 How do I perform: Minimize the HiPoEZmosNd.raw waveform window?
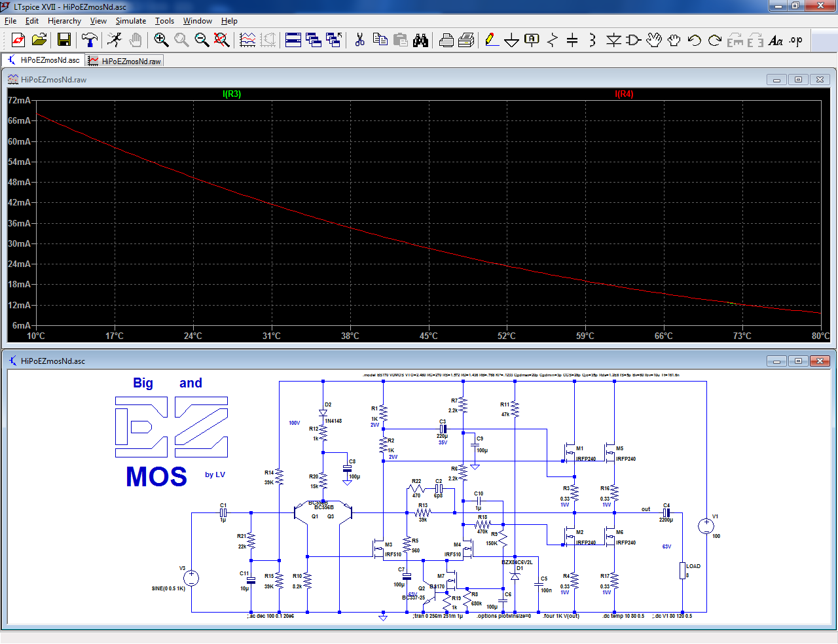[776, 79]
